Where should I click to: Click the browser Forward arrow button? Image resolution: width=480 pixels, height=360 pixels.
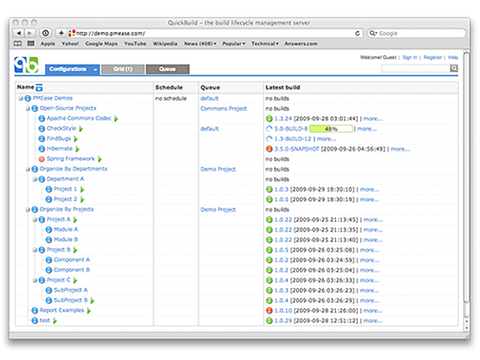(30, 33)
